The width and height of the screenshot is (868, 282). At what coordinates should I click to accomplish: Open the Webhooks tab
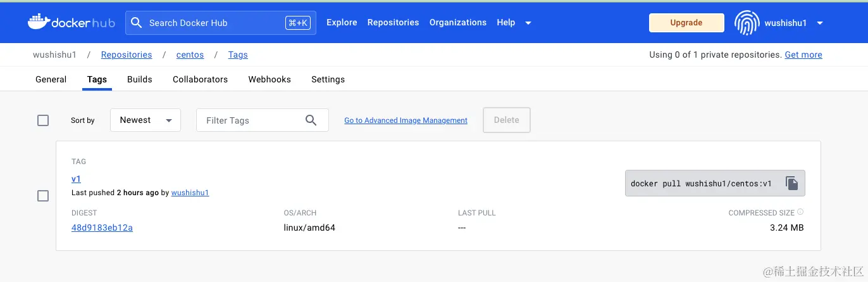(x=270, y=79)
